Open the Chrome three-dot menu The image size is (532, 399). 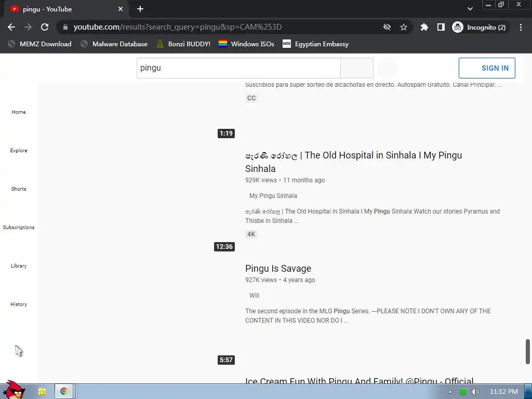(x=521, y=27)
